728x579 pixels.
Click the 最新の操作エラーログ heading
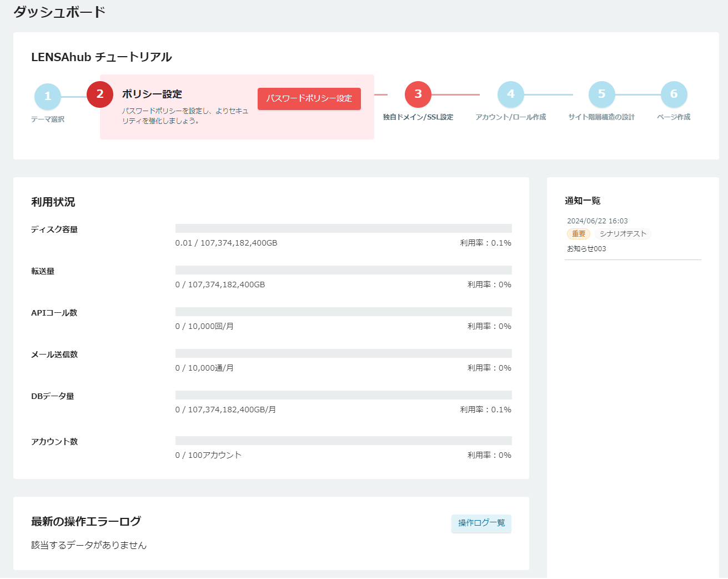pyautogui.click(x=86, y=522)
